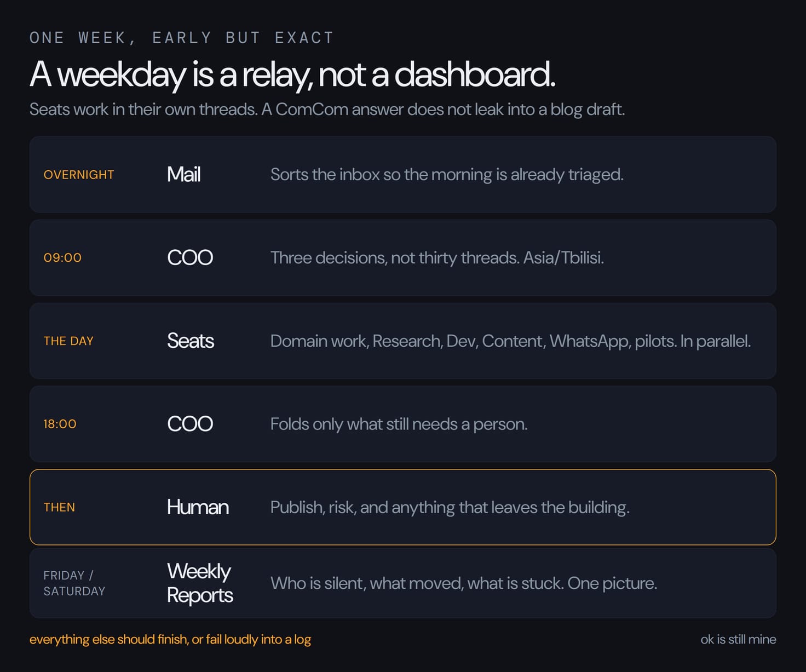Select the COO title in the 18:00 row
The width and height of the screenshot is (806, 672).
(x=190, y=424)
